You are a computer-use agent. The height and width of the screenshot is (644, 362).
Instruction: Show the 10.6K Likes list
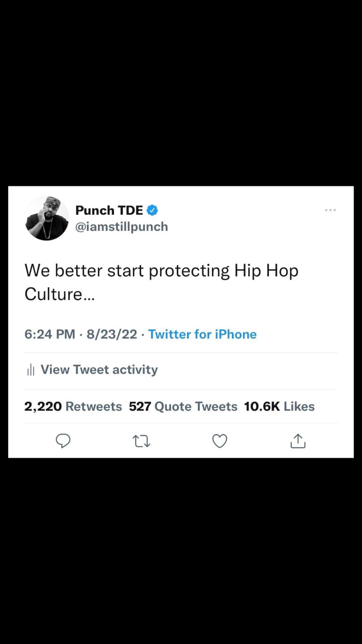(279, 407)
